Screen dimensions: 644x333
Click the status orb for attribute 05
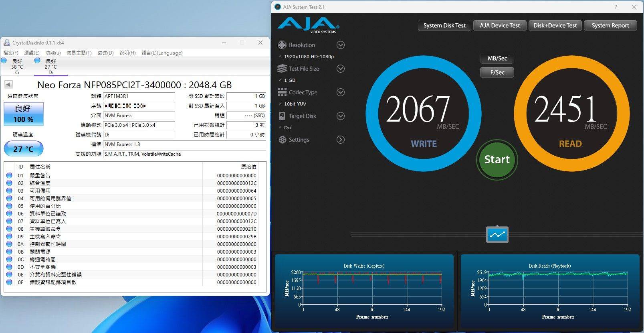click(x=9, y=206)
